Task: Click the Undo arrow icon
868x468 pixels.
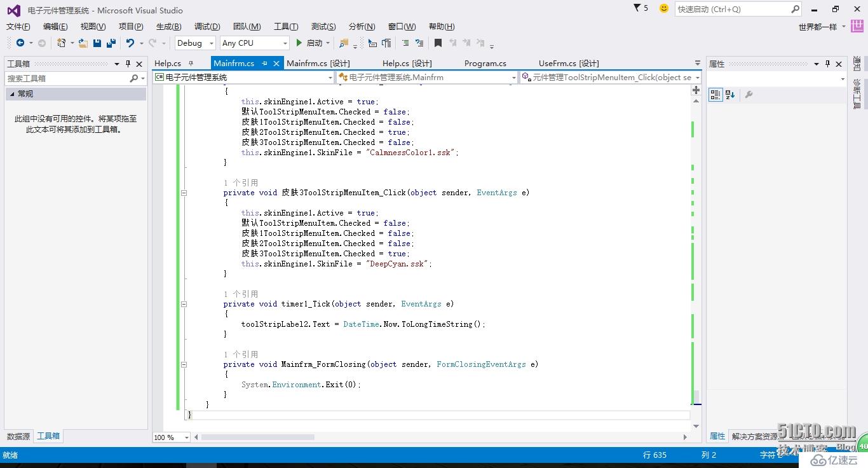Action: pos(130,43)
